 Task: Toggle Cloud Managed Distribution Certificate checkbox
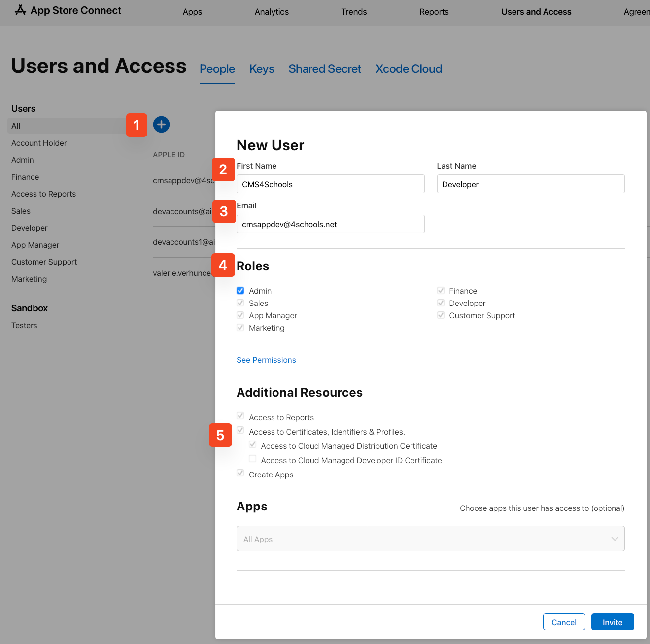[252, 444]
